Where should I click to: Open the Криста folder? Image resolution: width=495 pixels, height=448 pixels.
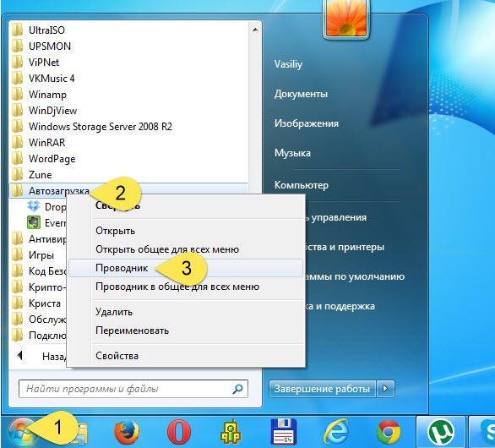(x=45, y=303)
